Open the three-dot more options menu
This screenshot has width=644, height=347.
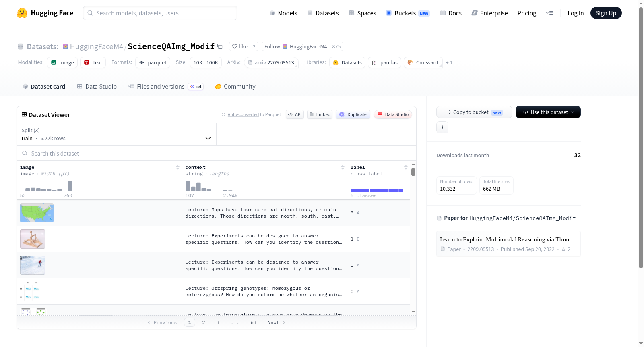(x=442, y=127)
